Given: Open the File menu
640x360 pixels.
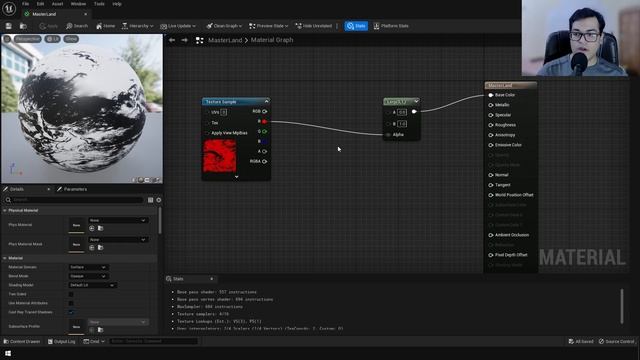Looking at the screenshot, I should pos(25,4).
